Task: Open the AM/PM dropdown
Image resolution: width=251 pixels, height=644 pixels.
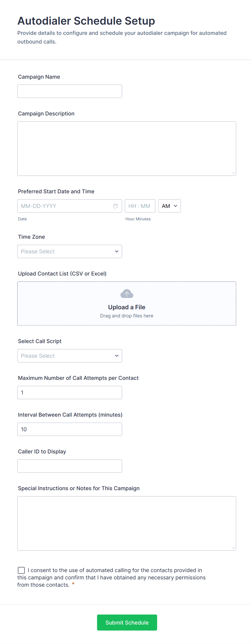Action: click(169, 206)
